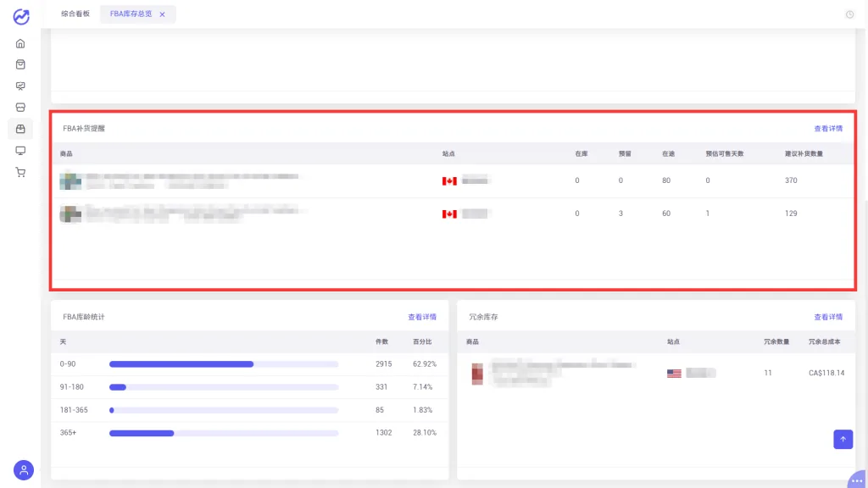This screenshot has width=868, height=488.
Task: Click the 件数 column header
Action: click(382, 342)
